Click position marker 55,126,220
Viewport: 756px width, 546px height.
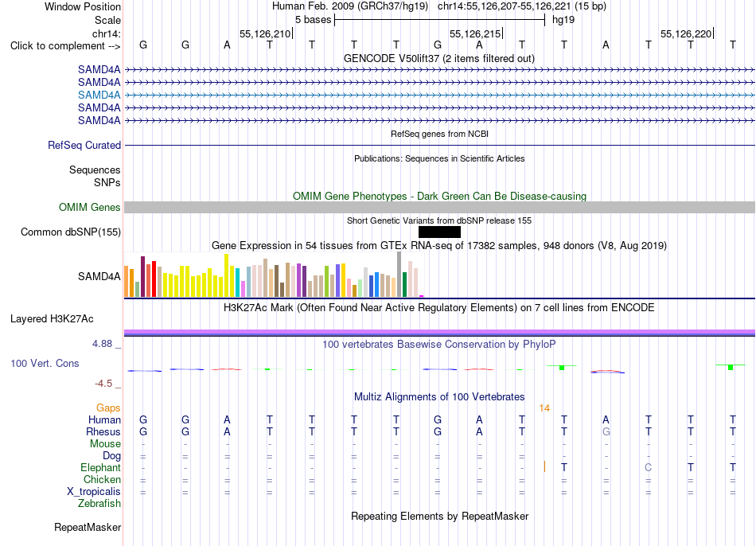click(686, 33)
